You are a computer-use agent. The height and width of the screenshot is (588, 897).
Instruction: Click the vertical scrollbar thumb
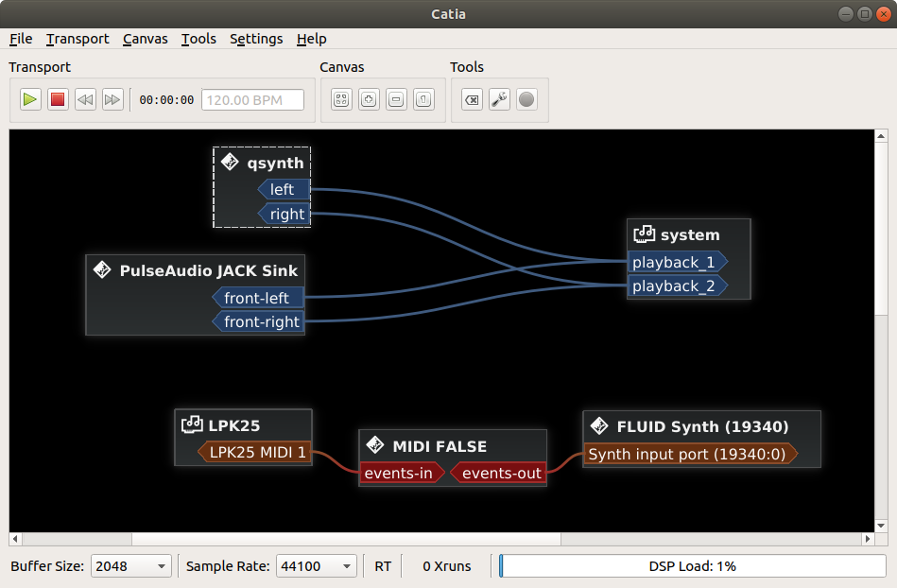tap(881, 228)
